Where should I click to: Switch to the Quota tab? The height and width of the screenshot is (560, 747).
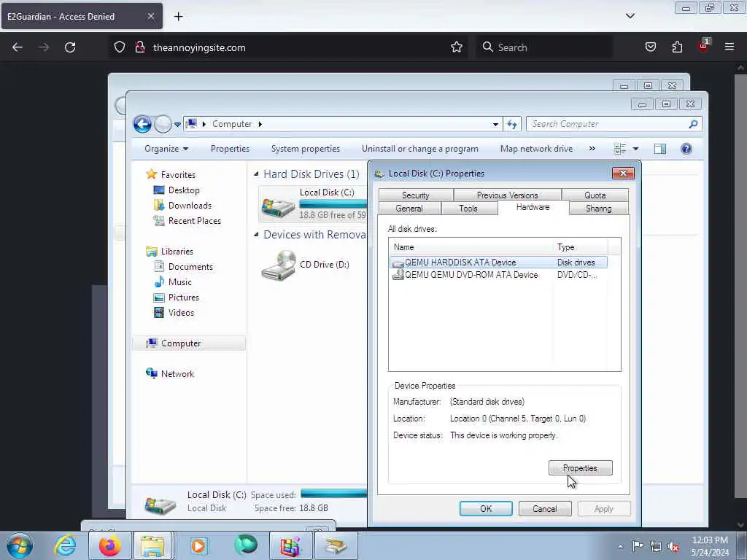(x=595, y=195)
